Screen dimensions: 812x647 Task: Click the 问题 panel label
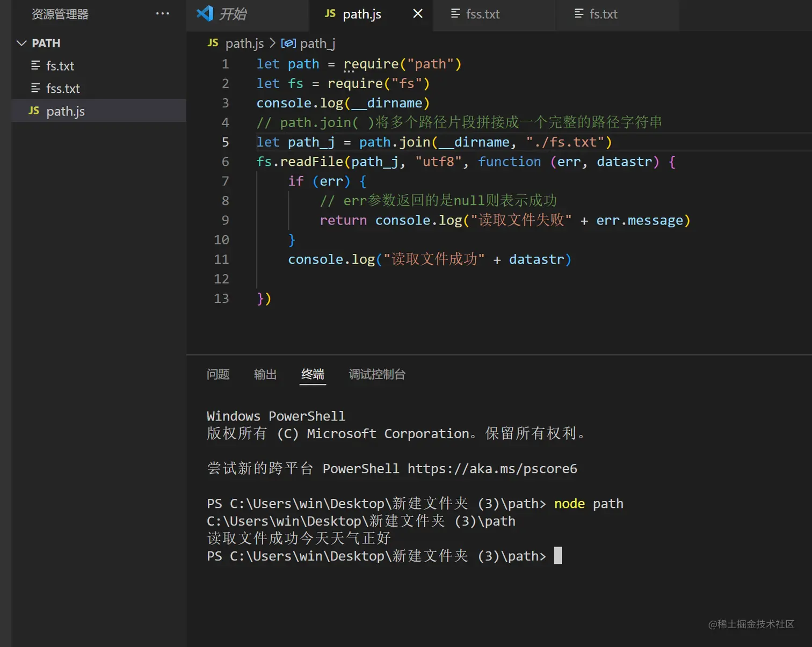[x=218, y=375]
